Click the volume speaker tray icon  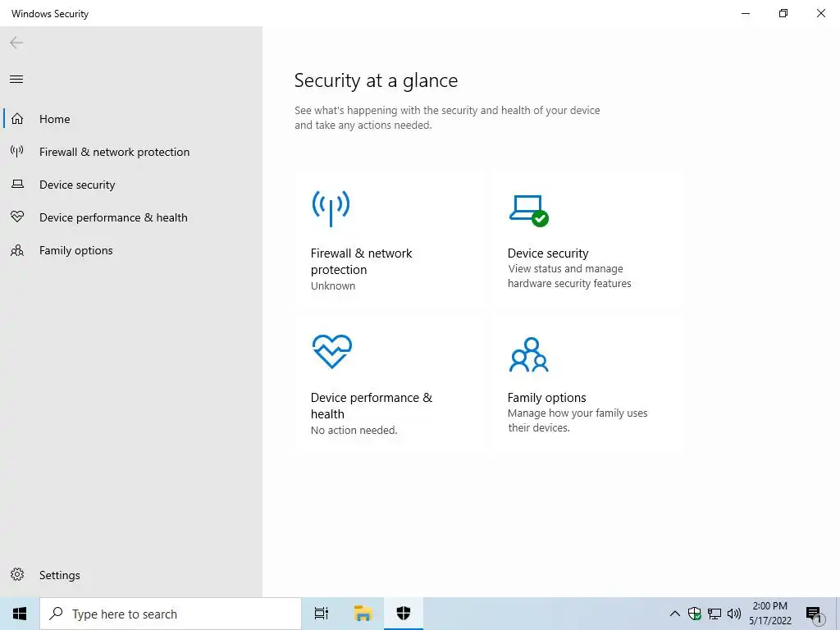[x=734, y=614]
